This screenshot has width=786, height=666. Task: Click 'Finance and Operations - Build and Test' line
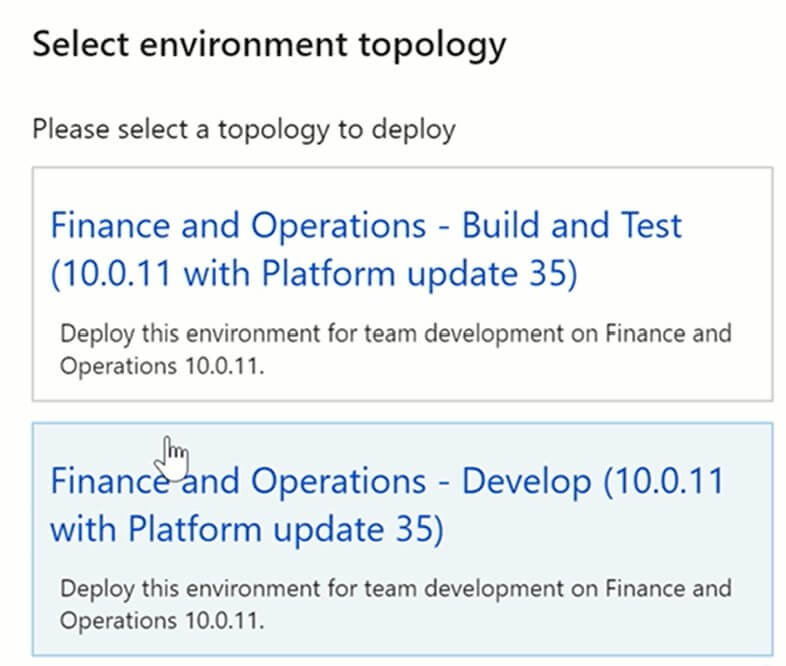pyautogui.click(x=365, y=225)
